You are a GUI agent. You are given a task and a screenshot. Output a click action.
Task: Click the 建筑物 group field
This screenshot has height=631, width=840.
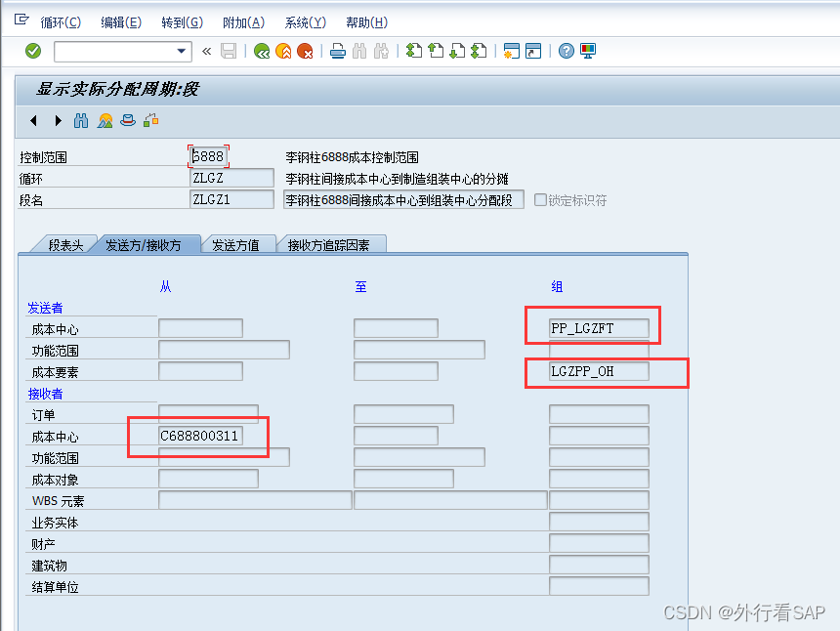[599, 564]
